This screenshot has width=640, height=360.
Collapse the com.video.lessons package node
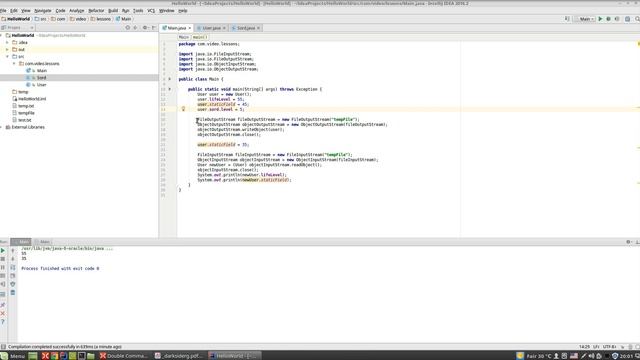(x=14, y=64)
